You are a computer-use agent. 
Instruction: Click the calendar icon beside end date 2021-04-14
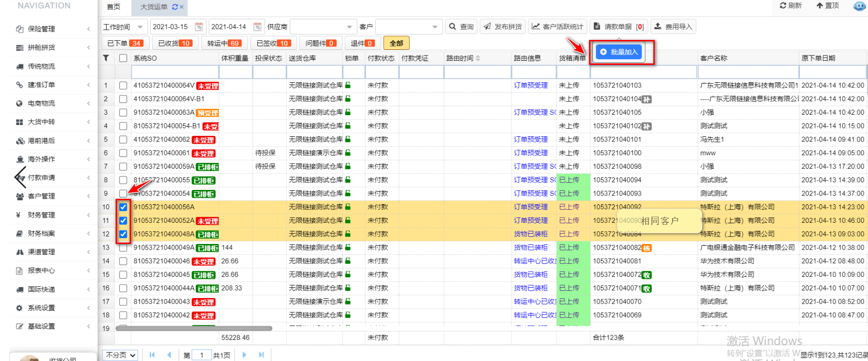click(x=257, y=27)
